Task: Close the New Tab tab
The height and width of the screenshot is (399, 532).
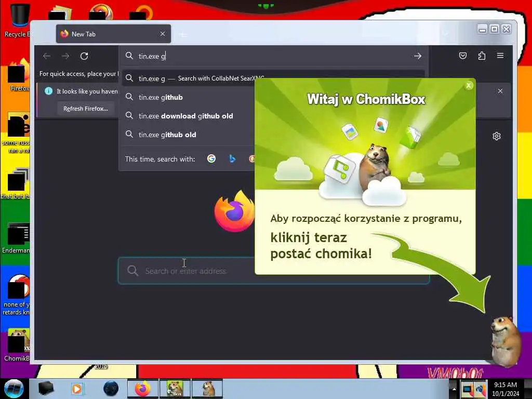Action: tap(163, 34)
